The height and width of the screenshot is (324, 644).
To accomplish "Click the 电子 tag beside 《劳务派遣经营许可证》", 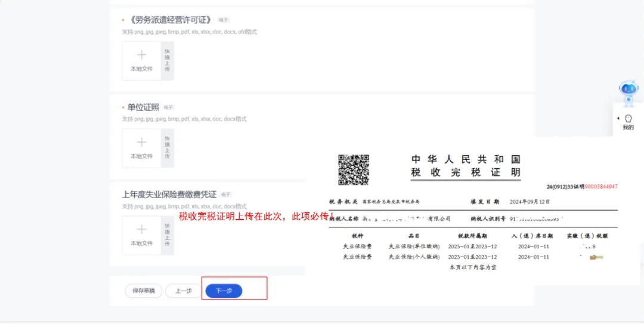I will point(224,20).
